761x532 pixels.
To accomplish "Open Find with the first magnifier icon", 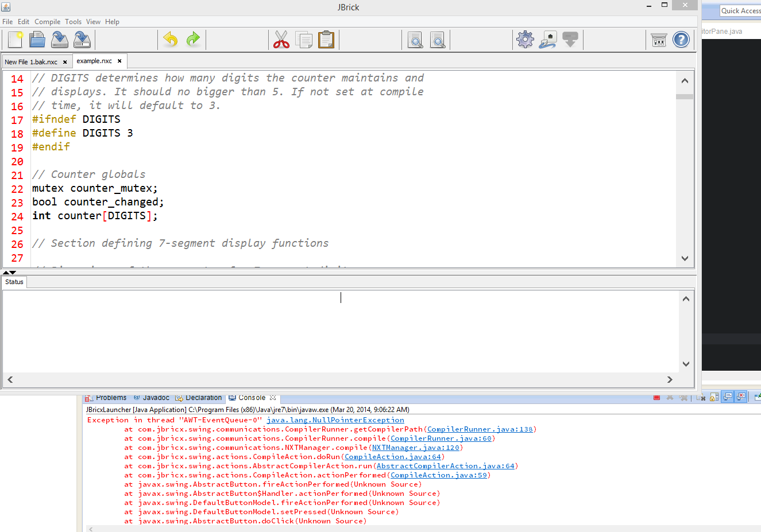I will [x=415, y=40].
